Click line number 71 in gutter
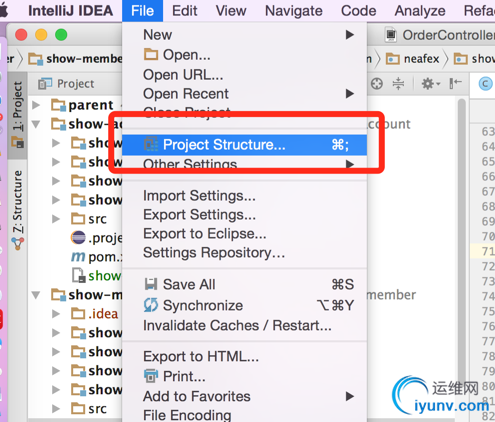Image resolution: width=495 pixels, height=422 pixels. (x=487, y=251)
